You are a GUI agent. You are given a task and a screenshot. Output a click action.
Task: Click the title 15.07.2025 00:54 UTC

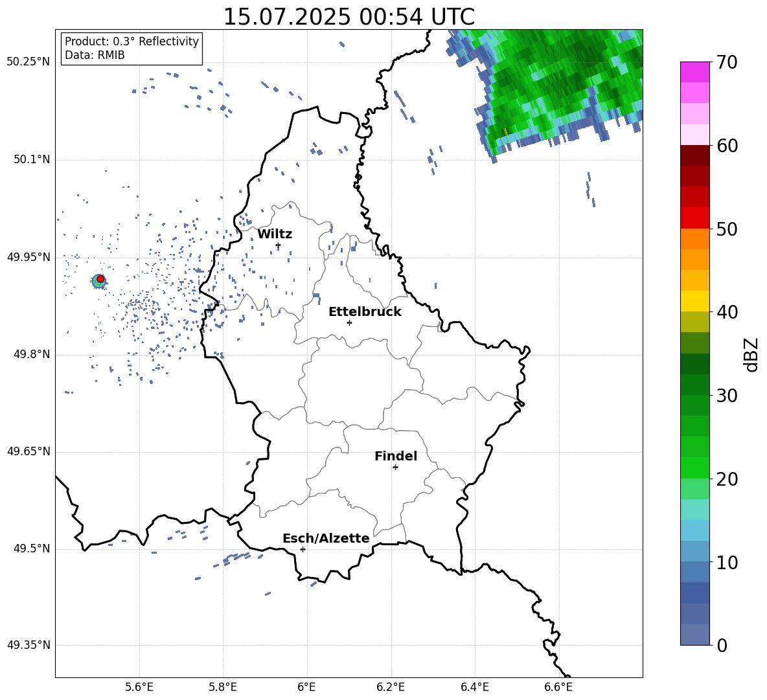[x=349, y=17]
